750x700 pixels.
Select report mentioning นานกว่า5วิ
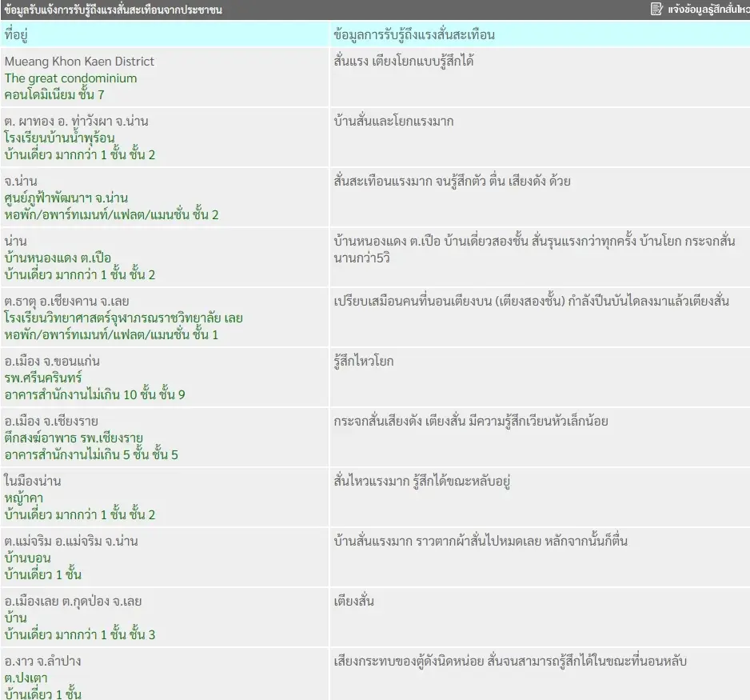pyautogui.click(x=534, y=250)
